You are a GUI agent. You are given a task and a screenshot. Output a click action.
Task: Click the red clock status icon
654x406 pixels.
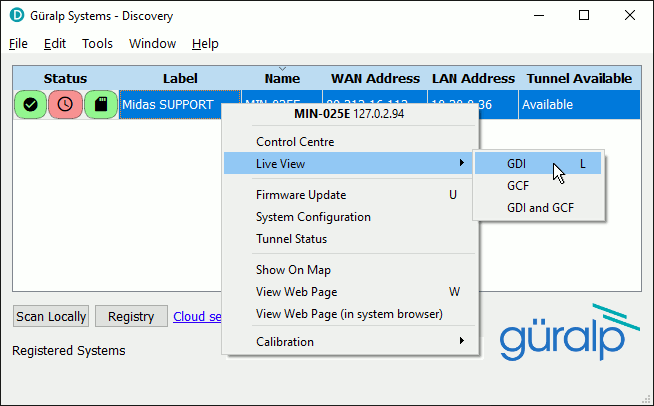coord(65,104)
